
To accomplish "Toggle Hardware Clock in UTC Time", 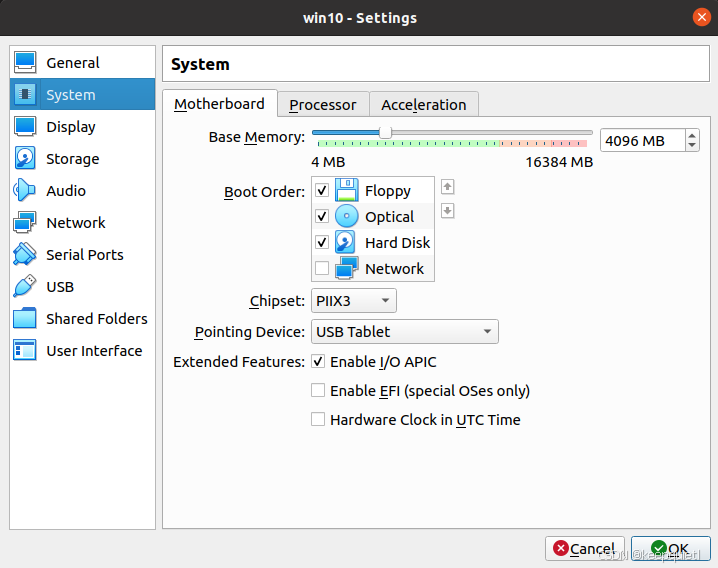I will tap(318, 420).
